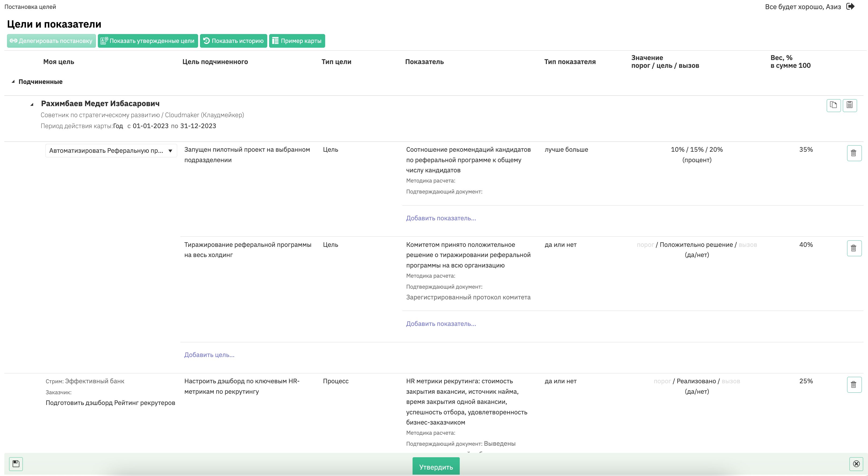Image resolution: width=868 pixels, height=476 pixels.
Task: Delete the 25% weight indicator row
Action: click(x=854, y=385)
